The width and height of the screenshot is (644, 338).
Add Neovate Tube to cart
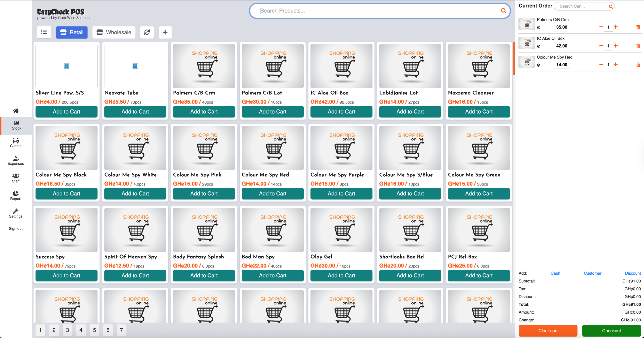(135, 111)
